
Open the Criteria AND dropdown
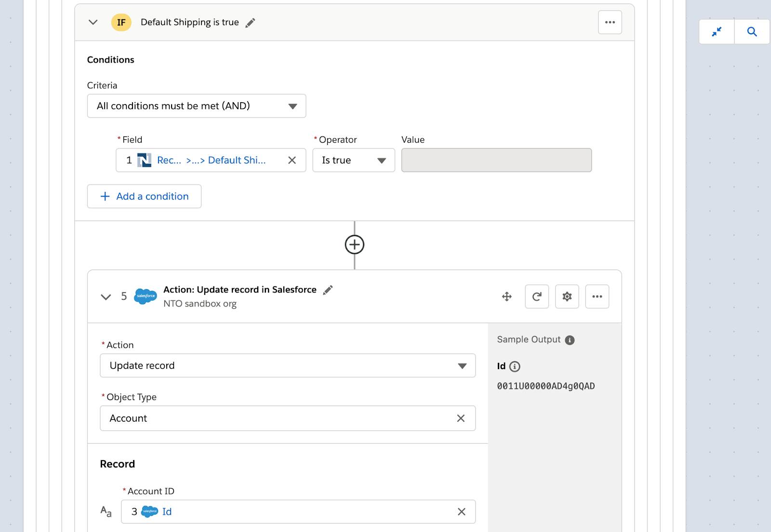tap(196, 106)
